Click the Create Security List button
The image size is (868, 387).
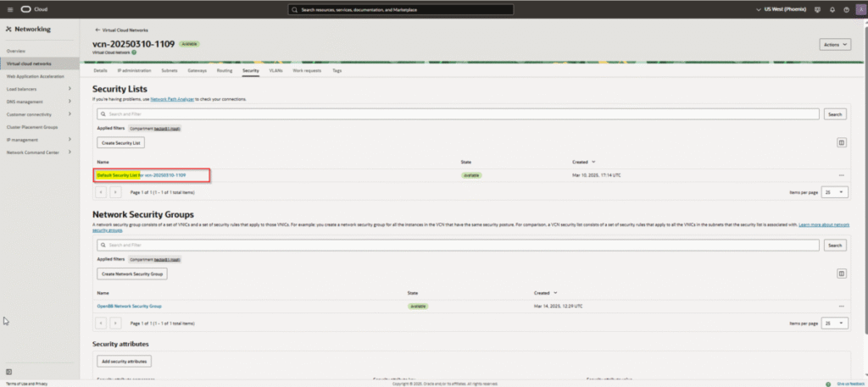click(122, 143)
